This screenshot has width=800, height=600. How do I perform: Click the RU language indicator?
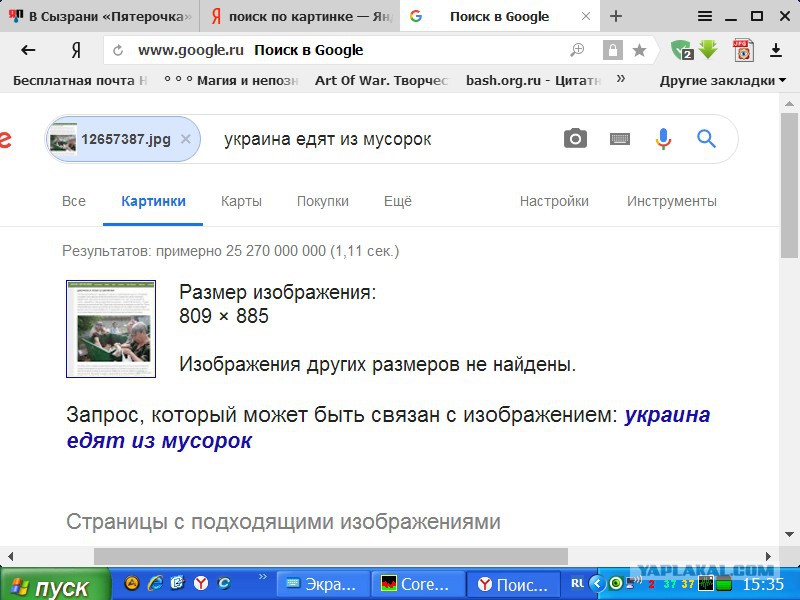point(577,583)
